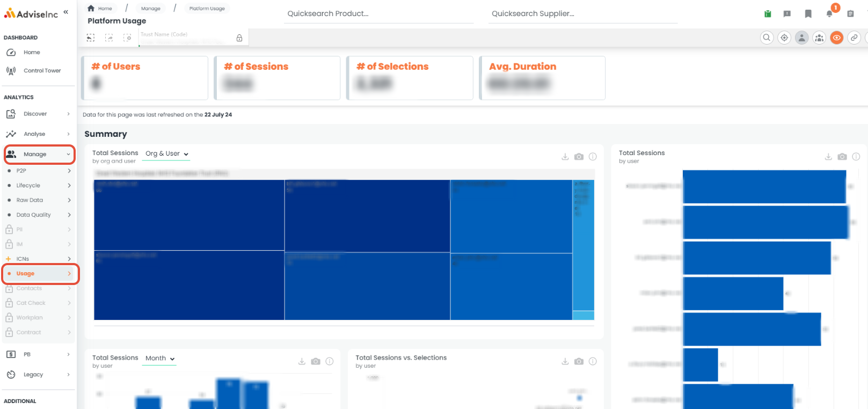
Task: Open the Org & User dropdown
Action: 167,154
